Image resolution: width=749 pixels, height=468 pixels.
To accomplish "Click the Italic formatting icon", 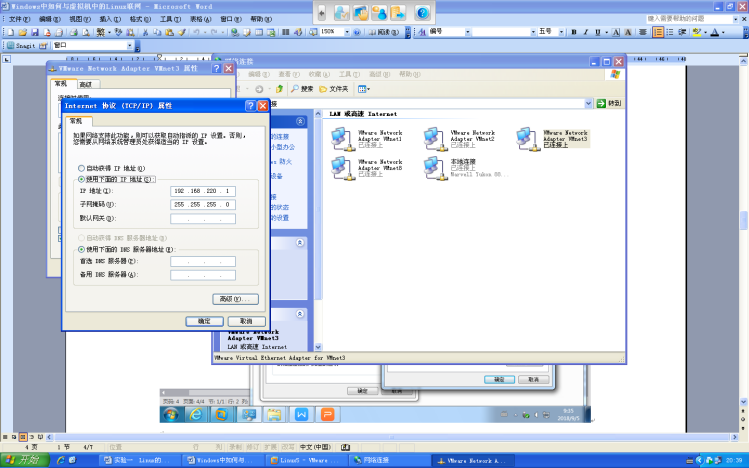I will click(586, 32).
